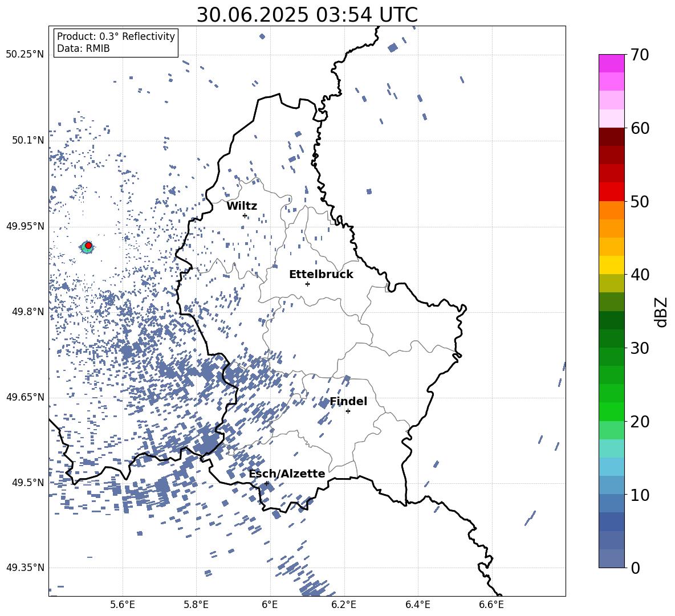
Task: Click the 20 dBZ colorbar tick label
Action: pyautogui.click(x=640, y=421)
